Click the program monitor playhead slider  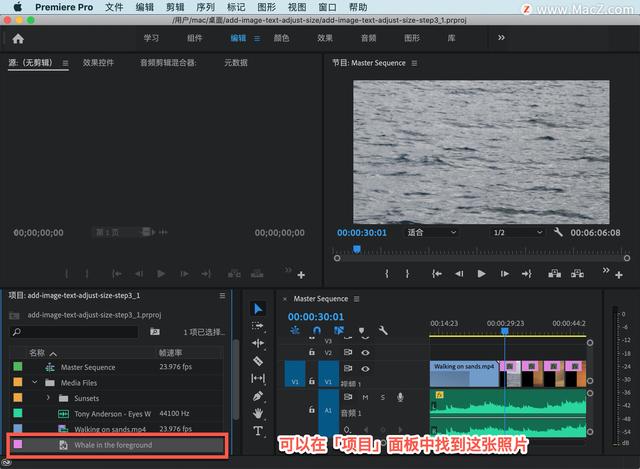click(x=357, y=249)
